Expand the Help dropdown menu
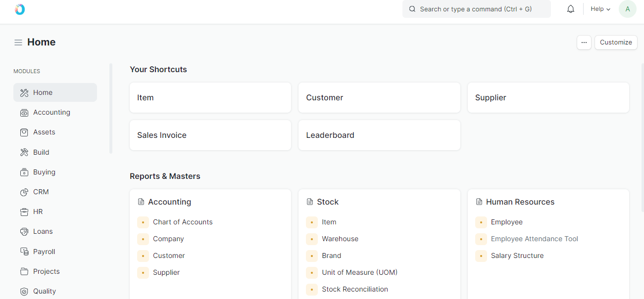This screenshot has height=299, width=644. pos(600,9)
